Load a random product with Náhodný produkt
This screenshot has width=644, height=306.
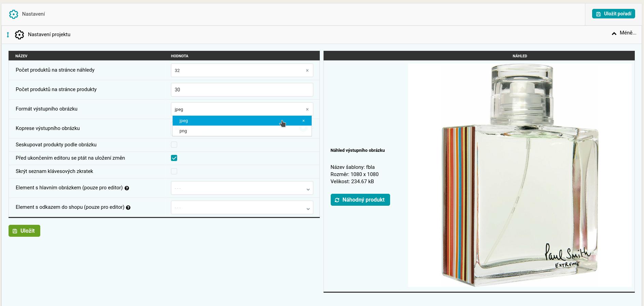(x=360, y=200)
